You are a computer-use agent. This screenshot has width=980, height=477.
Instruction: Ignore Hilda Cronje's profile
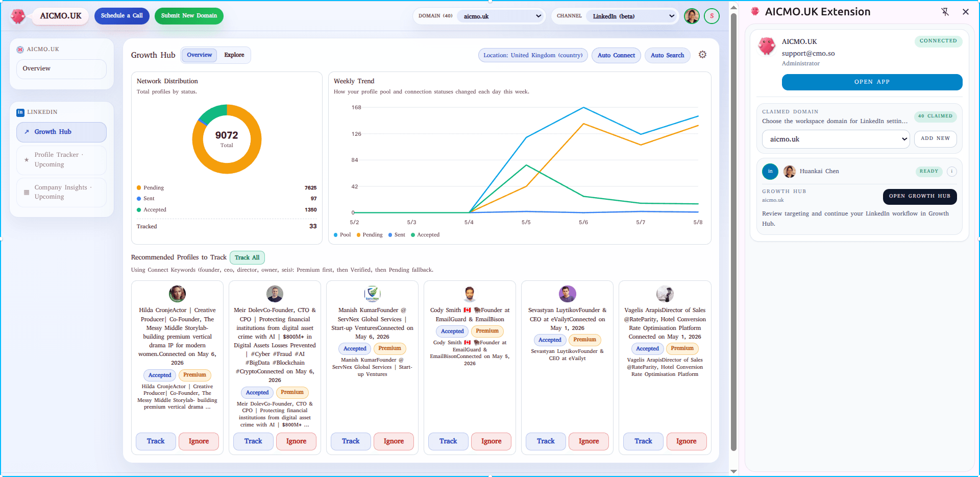click(199, 441)
